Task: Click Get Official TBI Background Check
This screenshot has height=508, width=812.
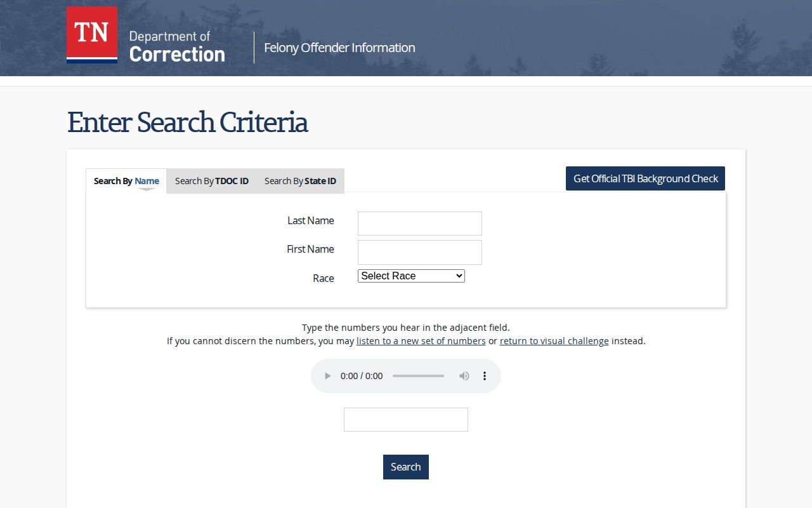Action: point(645,178)
